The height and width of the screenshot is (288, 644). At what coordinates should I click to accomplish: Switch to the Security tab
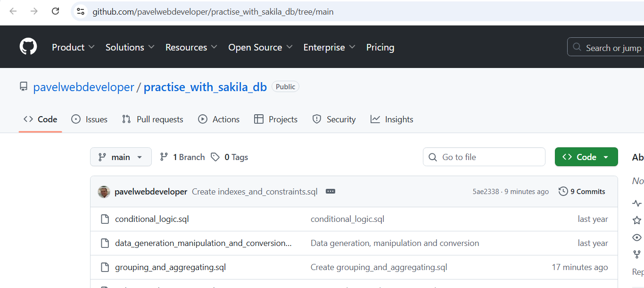pyautogui.click(x=334, y=119)
